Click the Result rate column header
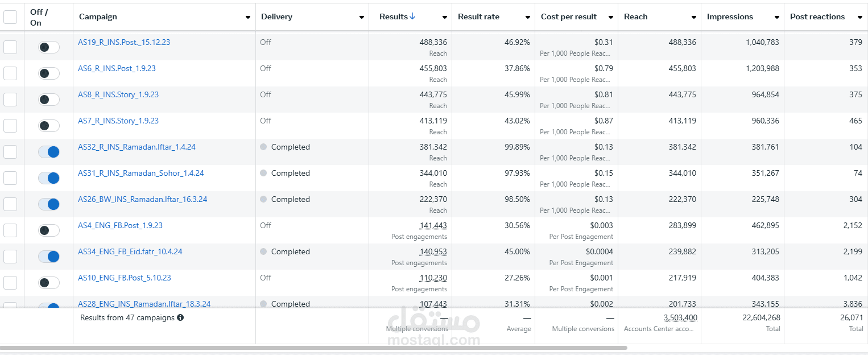The image size is (868, 355). pyautogui.click(x=478, y=16)
